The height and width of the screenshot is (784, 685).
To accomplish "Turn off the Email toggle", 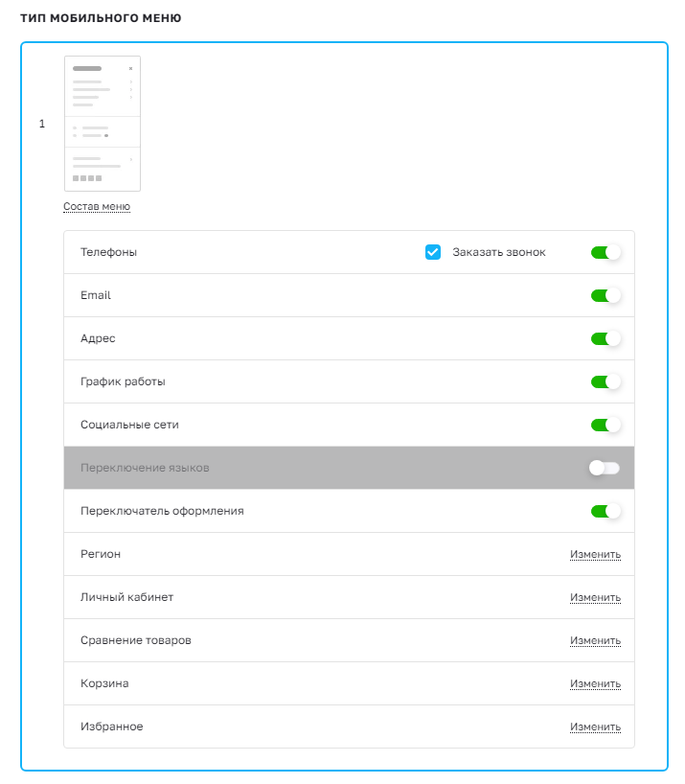I will (605, 295).
